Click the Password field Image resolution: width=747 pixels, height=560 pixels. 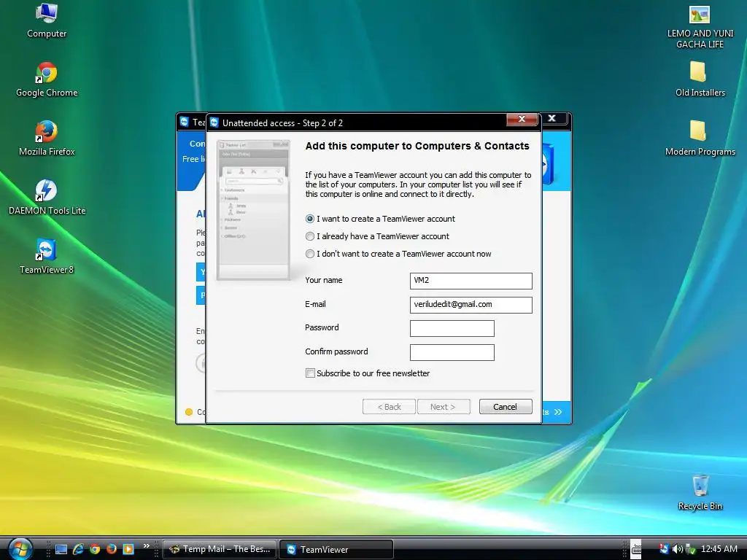[452, 328]
